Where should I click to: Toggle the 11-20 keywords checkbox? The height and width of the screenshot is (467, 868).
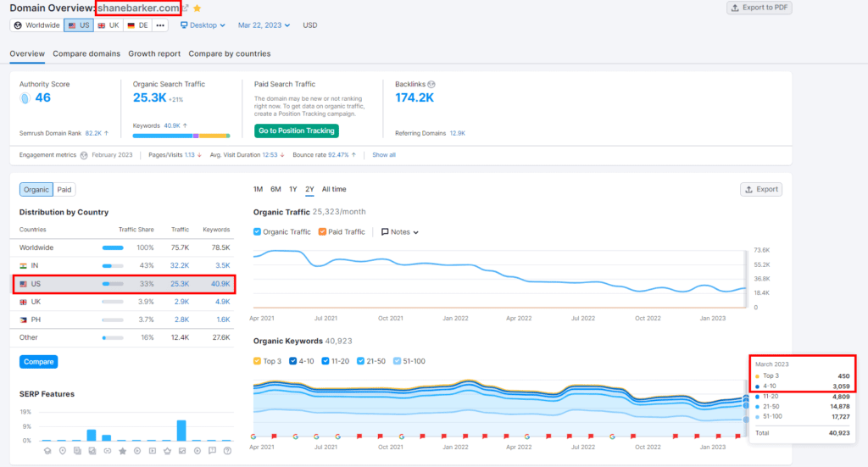pyautogui.click(x=325, y=361)
